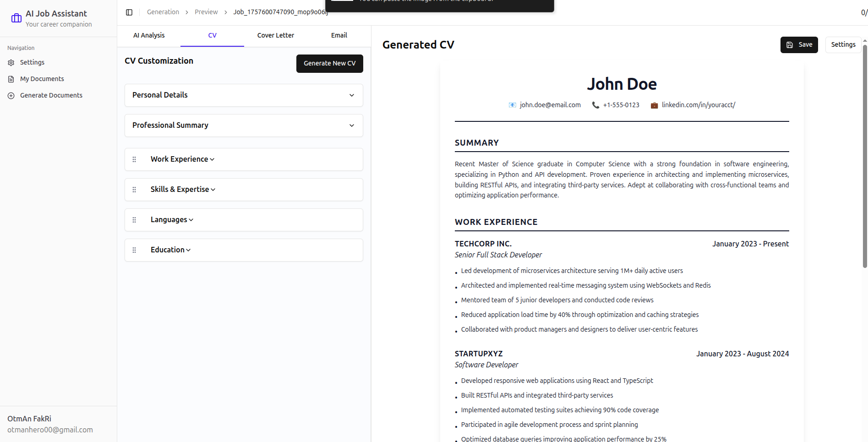
Task: Select the CV tab
Action: (x=212, y=36)
